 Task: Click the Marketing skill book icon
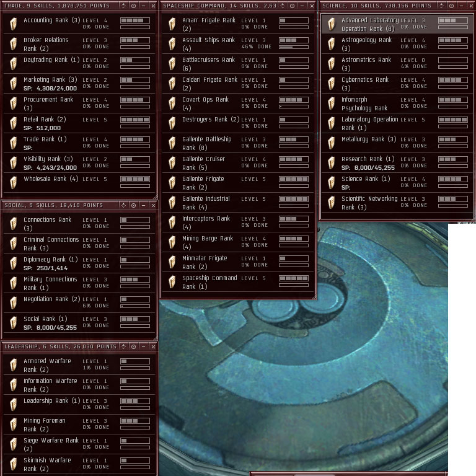[13, 83]
